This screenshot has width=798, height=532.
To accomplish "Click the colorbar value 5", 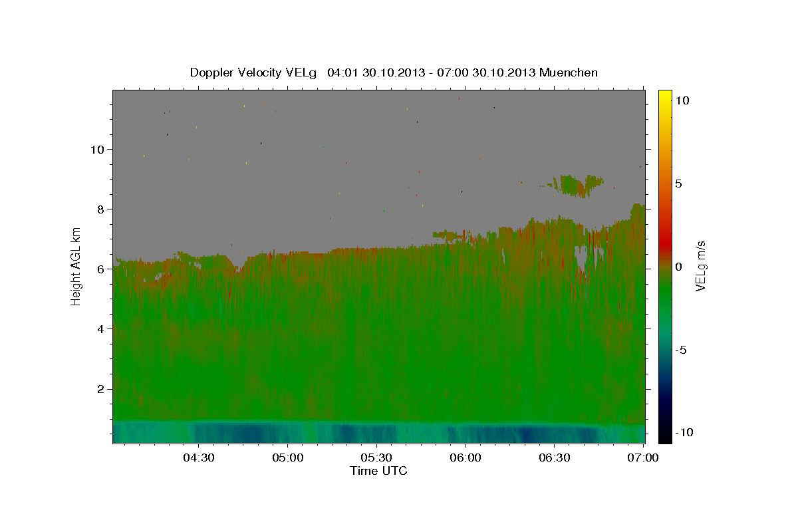I will (x=678, y=183).
